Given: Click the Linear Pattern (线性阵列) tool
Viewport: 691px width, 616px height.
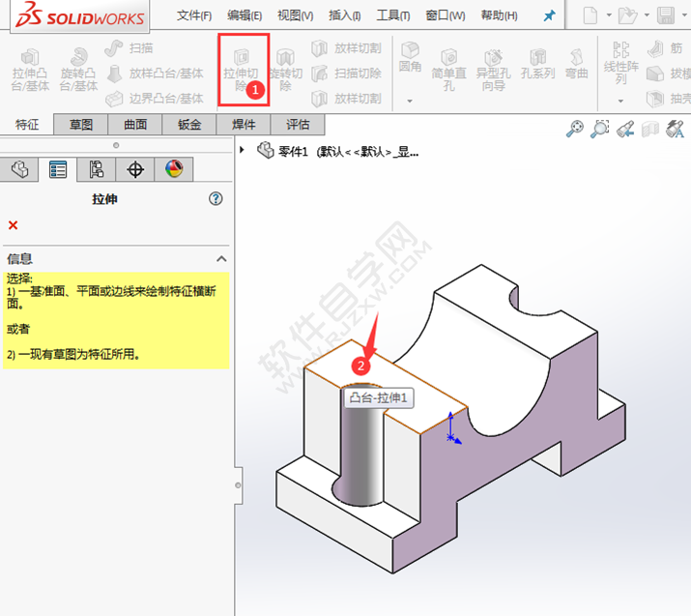Looking at the screenshot, I should pos(620,64).
